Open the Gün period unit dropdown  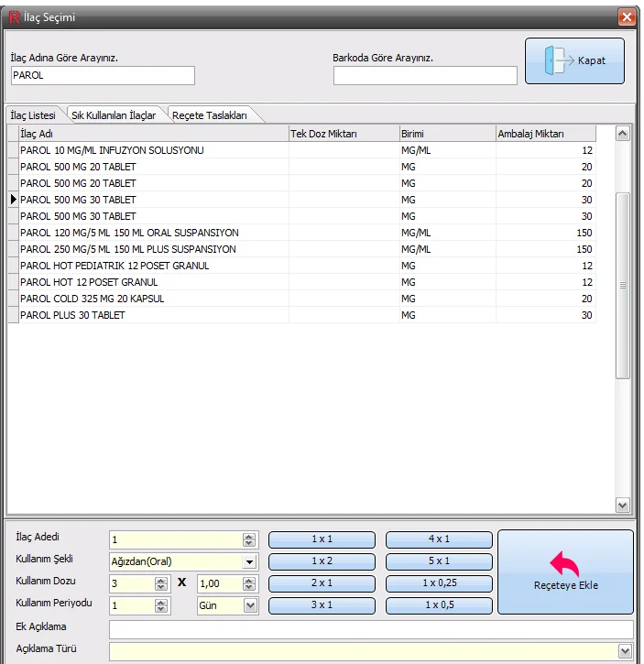(250, 605)
